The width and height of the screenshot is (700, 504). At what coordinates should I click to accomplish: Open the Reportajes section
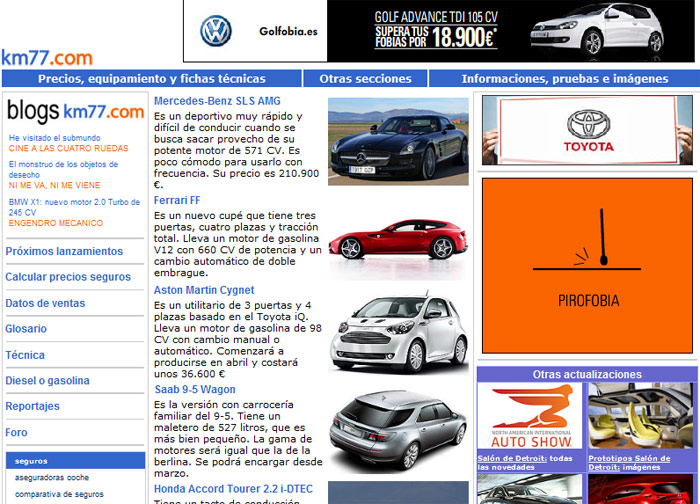(32, 406)
